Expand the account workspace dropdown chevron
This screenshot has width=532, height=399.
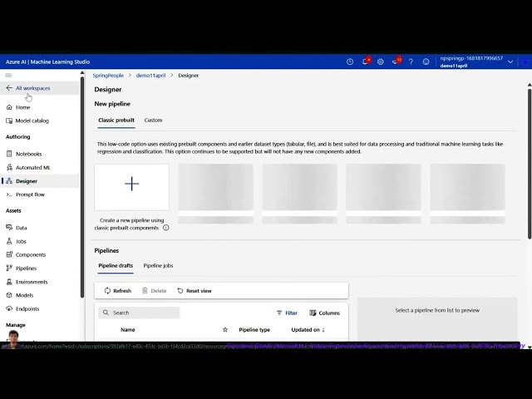[x=510, y=62]
